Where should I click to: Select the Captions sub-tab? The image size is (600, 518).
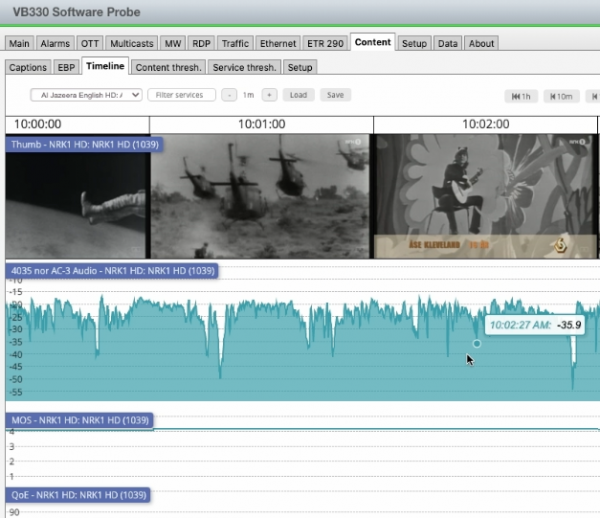click(28, 67)
